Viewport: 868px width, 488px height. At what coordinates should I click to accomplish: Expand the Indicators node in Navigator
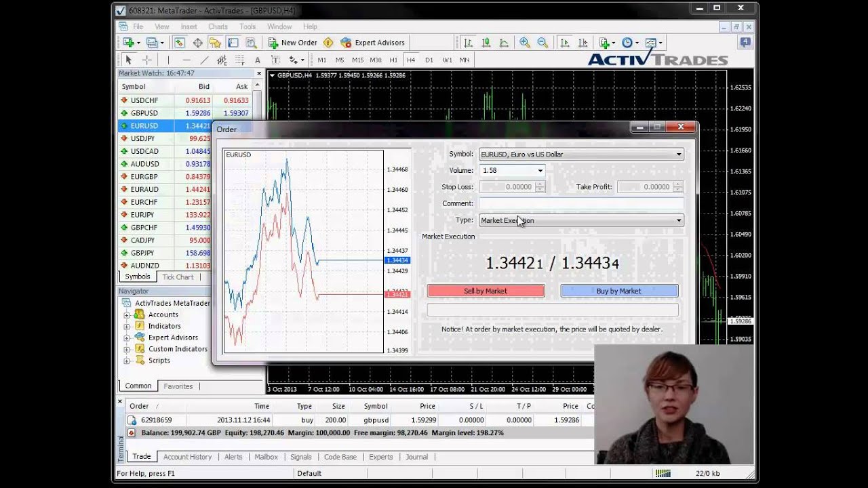[126, 327]
